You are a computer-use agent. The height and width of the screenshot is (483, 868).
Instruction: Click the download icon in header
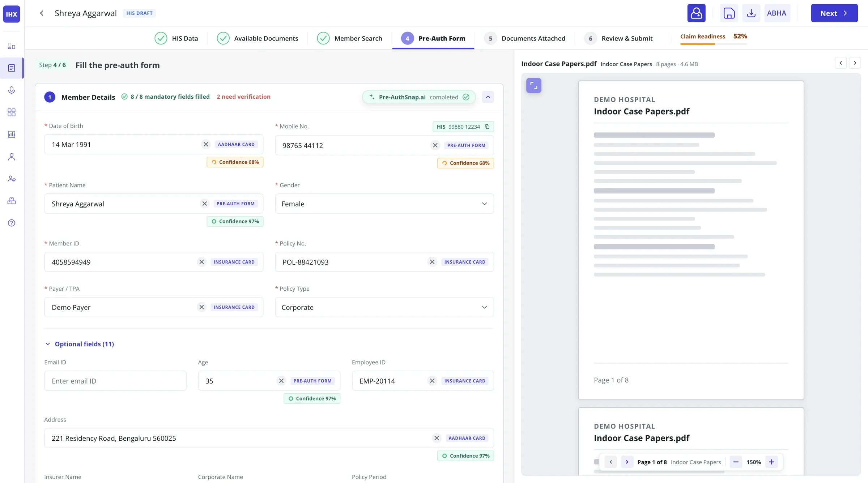pyautogui.click(x=751, y=13)
